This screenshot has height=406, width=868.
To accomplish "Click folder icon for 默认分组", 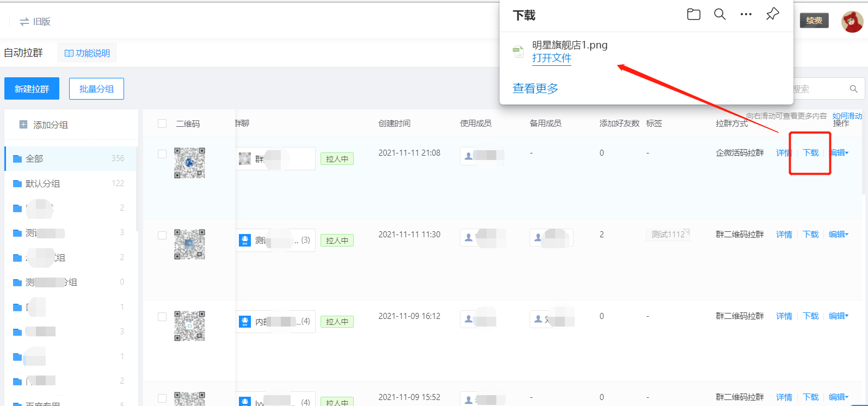I will (17, 183).
